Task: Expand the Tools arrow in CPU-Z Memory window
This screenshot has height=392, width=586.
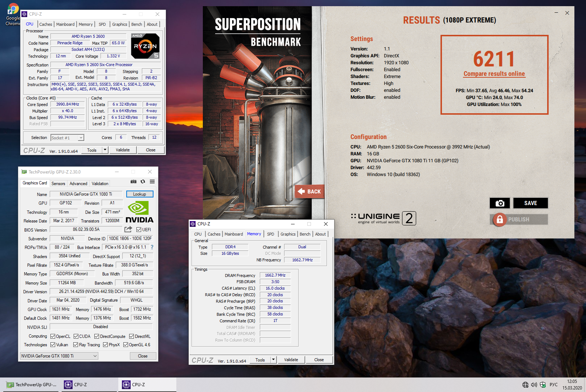Action: click(x=274, y=360)
